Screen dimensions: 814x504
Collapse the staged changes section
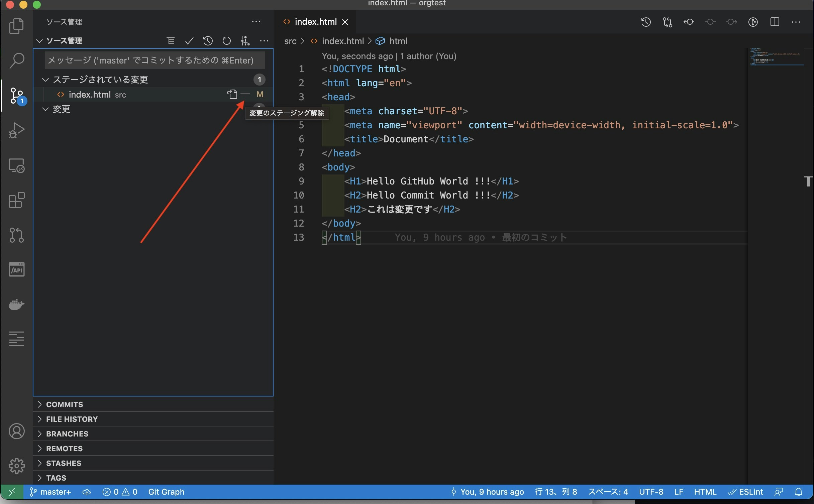(x=45, y=80)
